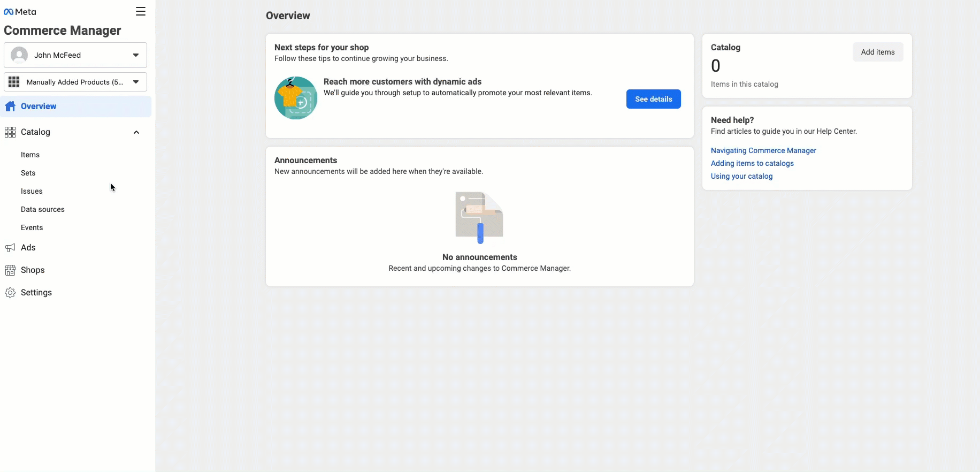This screenshot has height=472, width=980.
Task: Click the 'Need help?' heading
Action: tap(732, 120)
